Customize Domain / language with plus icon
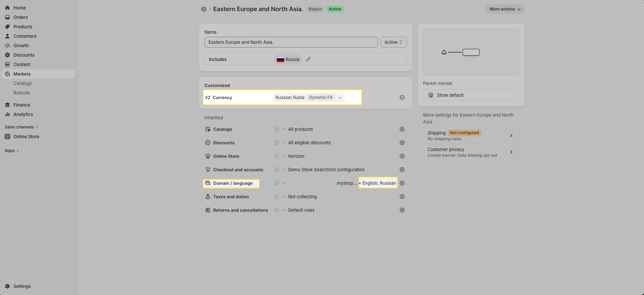The width and height of the screenshot is (644, 295). [402, 183]
